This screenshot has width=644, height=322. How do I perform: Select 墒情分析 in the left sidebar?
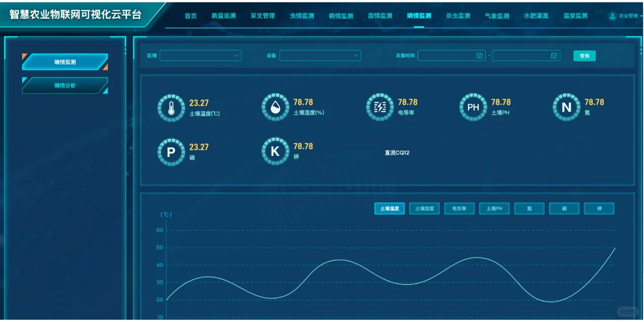pyautogui.click(x=65, y=86)
